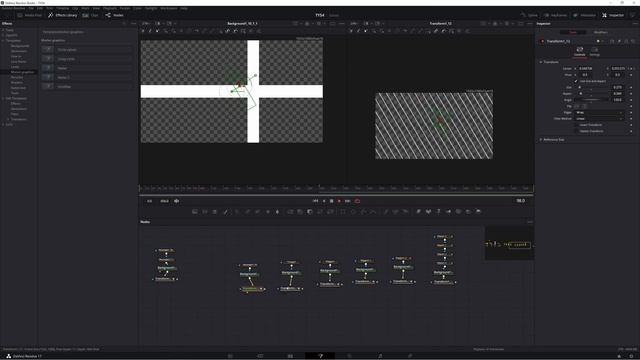This screenshot has height=360, width=640.
Task: Add a Rectangle mask from the toolbar
Action: click(x=342, y=211)
